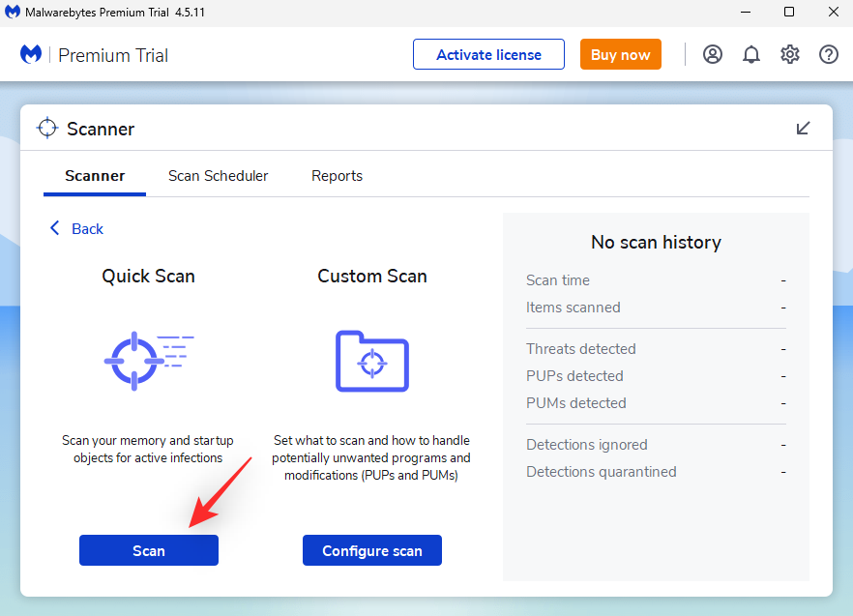Click the Custom Scan heading
The image size is (853, 616).
click(x=372, y=276)
